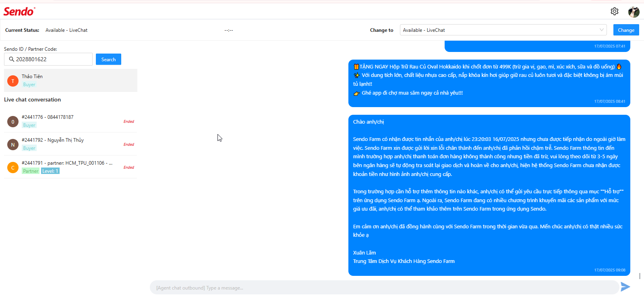The width and height of the screenshot is (644, 298).
Task: Click the Buyer tag under #2441776
Action: coord(29,125)
